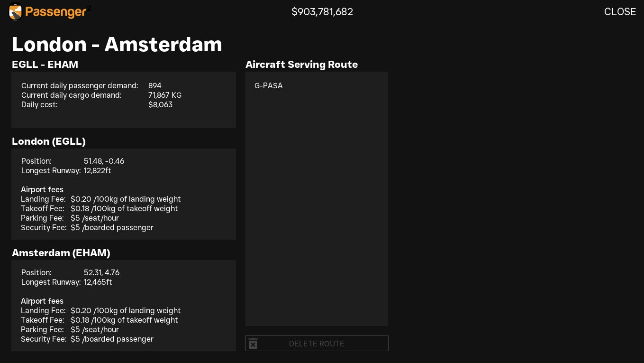
Task: Click the London - Amsterdam page title
Action: pyautogui.click(x=117, y=45)
